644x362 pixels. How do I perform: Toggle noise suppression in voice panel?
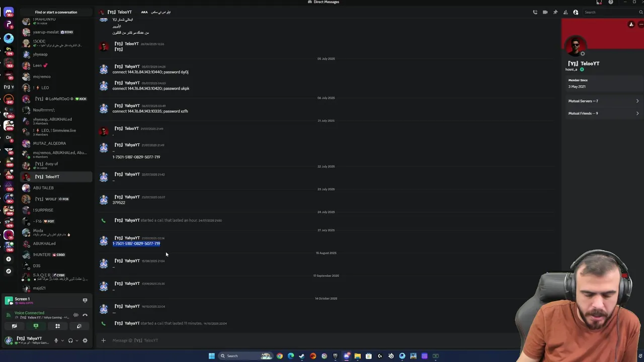click(75, 315)
